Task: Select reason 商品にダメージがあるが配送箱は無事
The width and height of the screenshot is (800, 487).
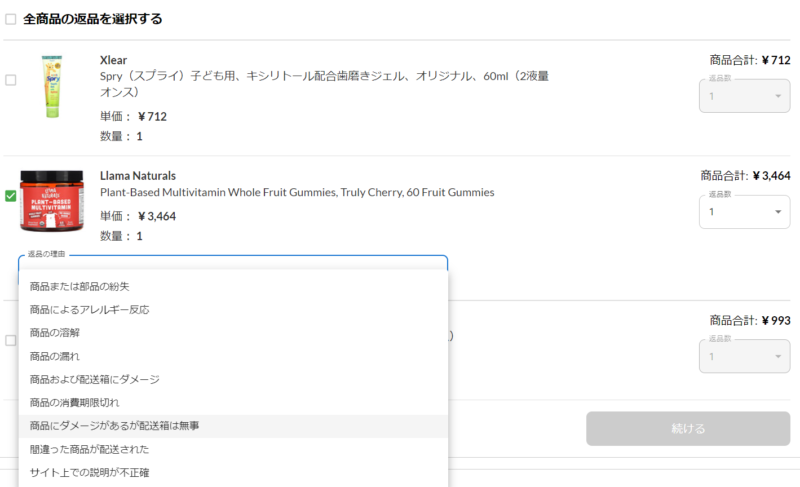Action: (233, 426)
